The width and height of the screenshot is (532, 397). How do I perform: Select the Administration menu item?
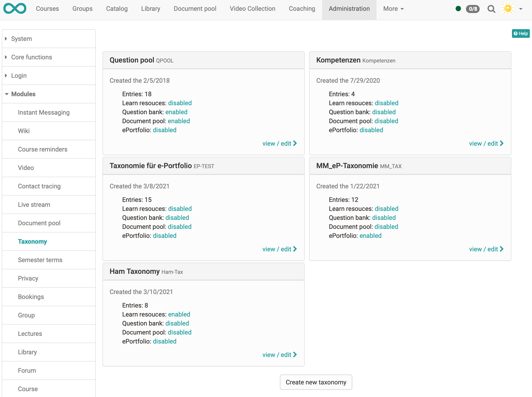coord(349,8)
